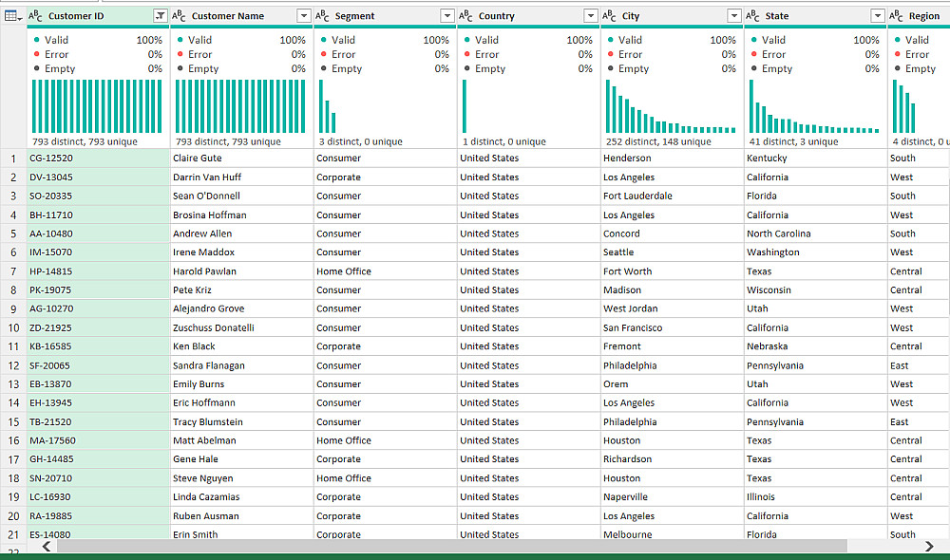Click the State column type icon
This screenshot has height=560, width=950.
coord(753,16)
